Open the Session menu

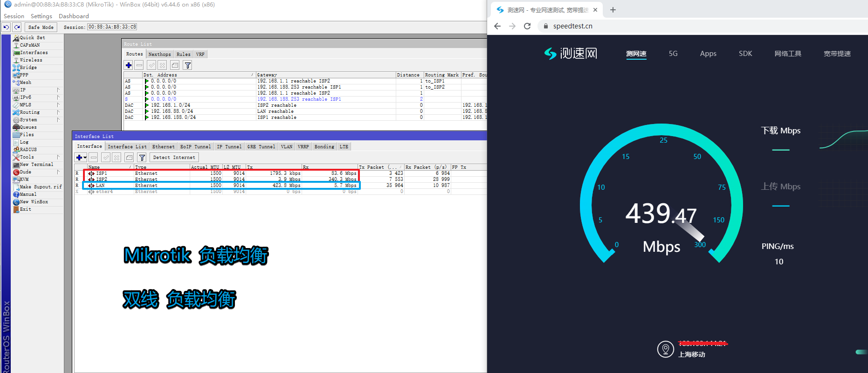coord(14,16)
